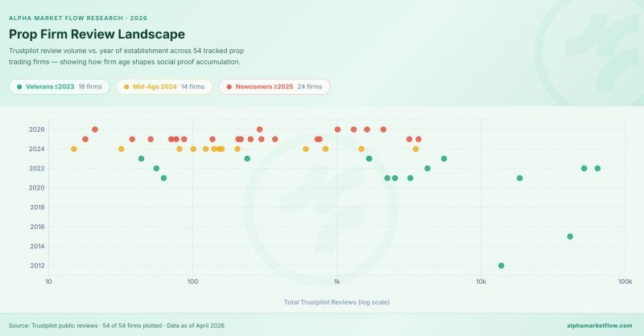Viewport: 644px width, 336px height.
Task: Click the red dot in Newcomers legend
Action: (229, 86)
